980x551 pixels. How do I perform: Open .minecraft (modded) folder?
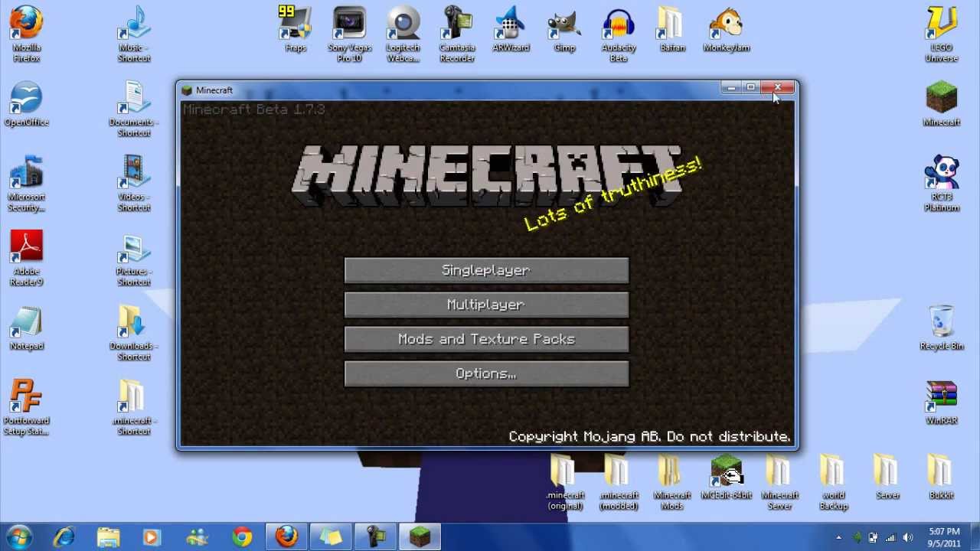(x=619, y=482)
